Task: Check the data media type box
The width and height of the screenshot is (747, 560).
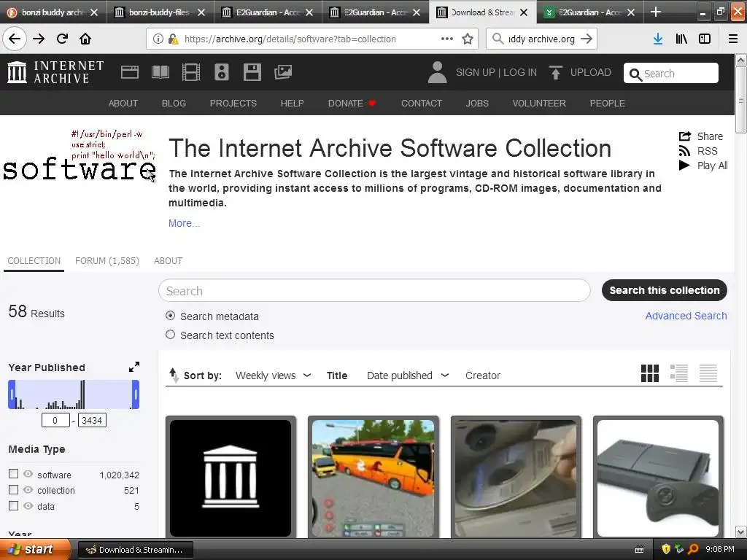Action: pos(13,506)
